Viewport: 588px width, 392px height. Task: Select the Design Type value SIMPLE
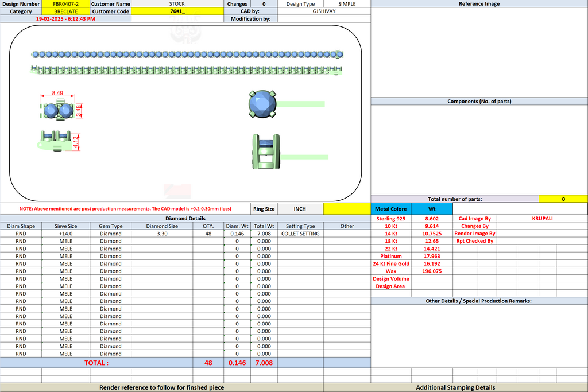347,4
